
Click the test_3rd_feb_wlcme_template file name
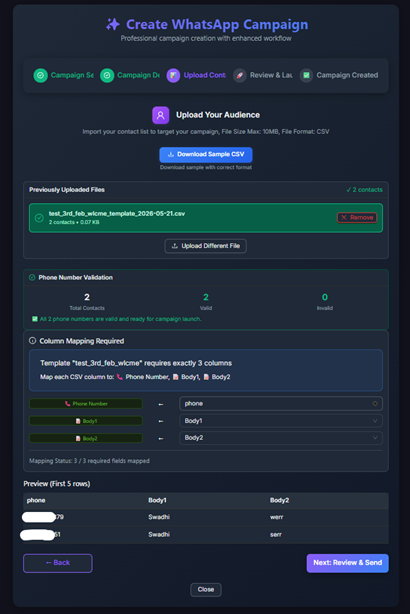coord(117,213)
